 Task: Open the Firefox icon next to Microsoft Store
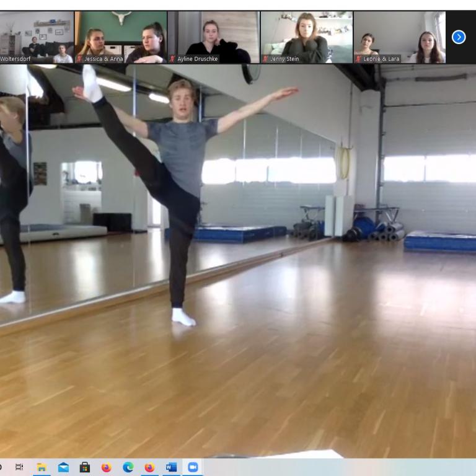click(x=107, y=467)
